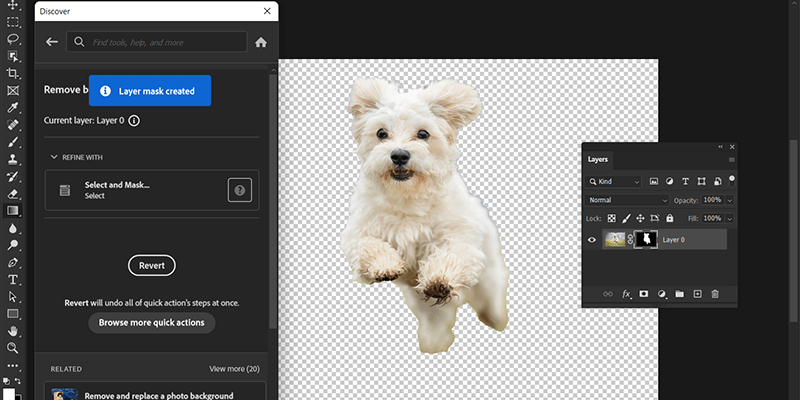This screenshot has width=800, height=400.
Task: Toggle lock all padlock icon
Action: point(670,218)
